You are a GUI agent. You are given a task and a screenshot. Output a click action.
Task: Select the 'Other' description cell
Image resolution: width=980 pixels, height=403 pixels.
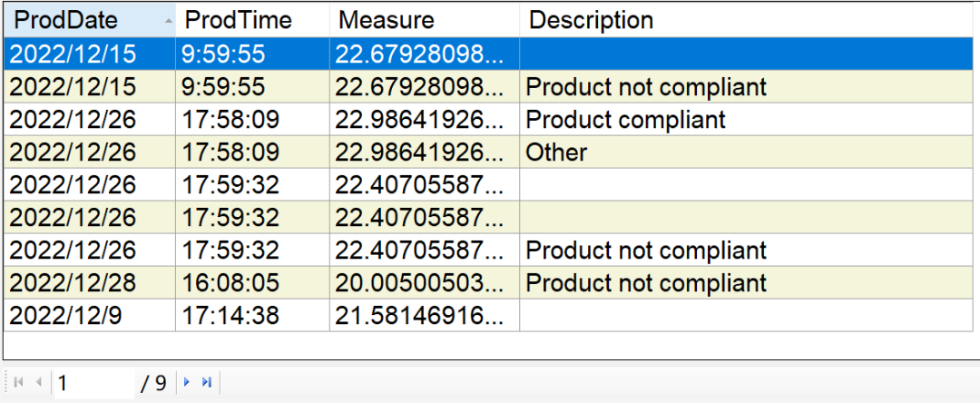pyautogui.click(x=557, y=152)
